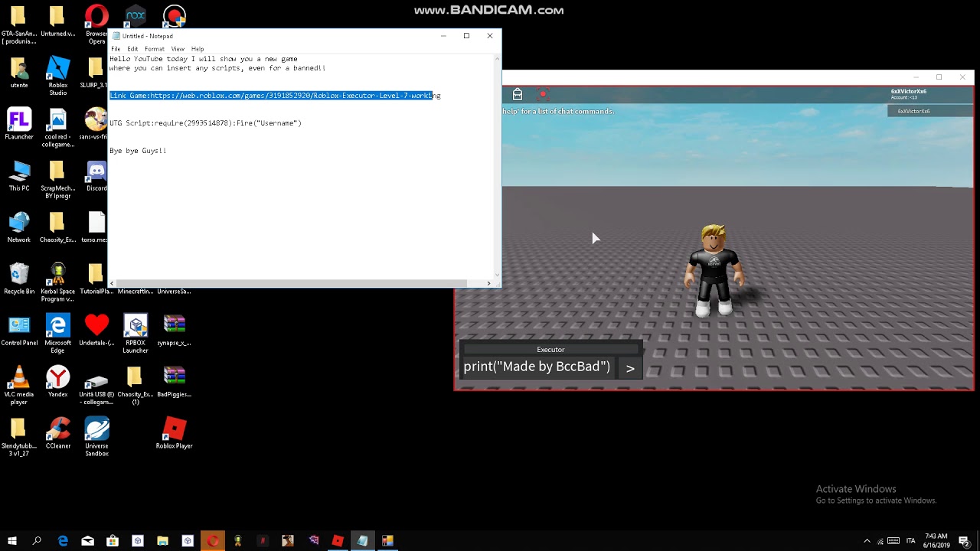Click the UTG Script line in Notepad
The width and height of the screenshot is (980, 551).
[205, 123]
